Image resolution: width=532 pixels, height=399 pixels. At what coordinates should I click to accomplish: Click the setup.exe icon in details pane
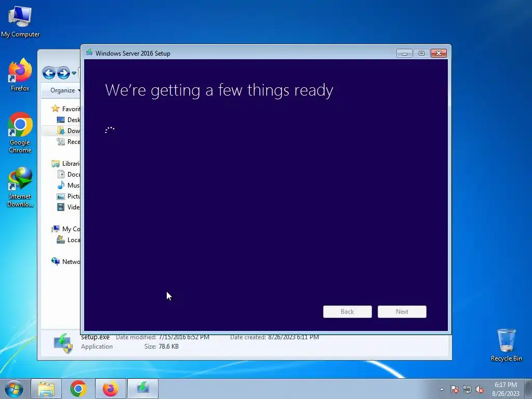[63, 343]
